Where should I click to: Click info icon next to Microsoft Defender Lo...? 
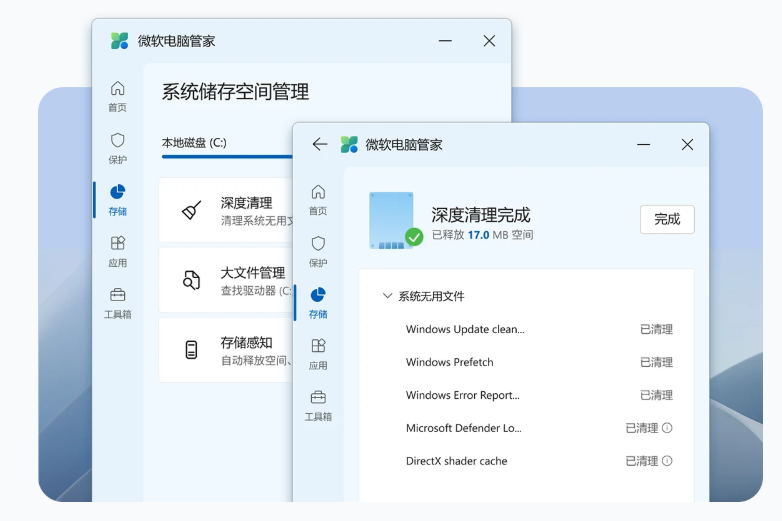click(667, 428)
